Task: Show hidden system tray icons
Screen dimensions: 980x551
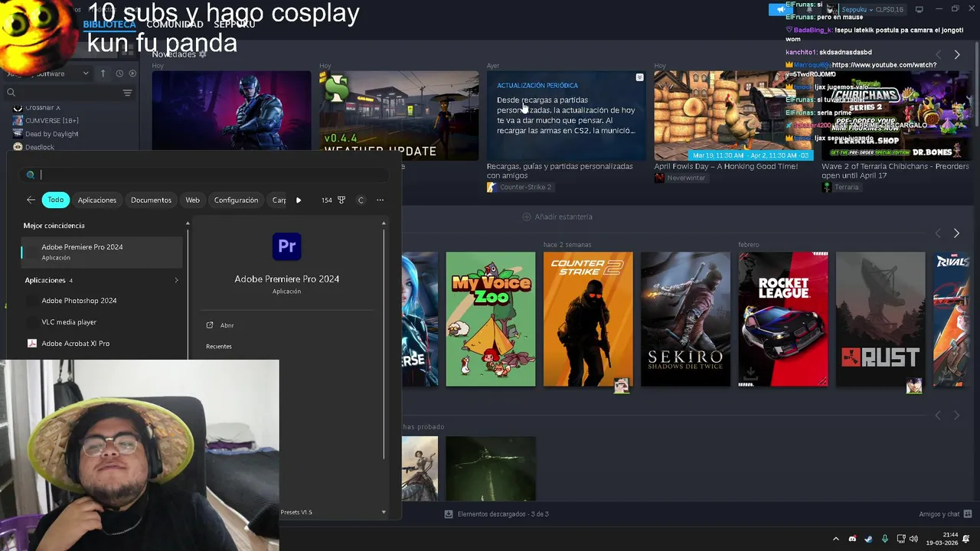Action: tap(835, 539)
